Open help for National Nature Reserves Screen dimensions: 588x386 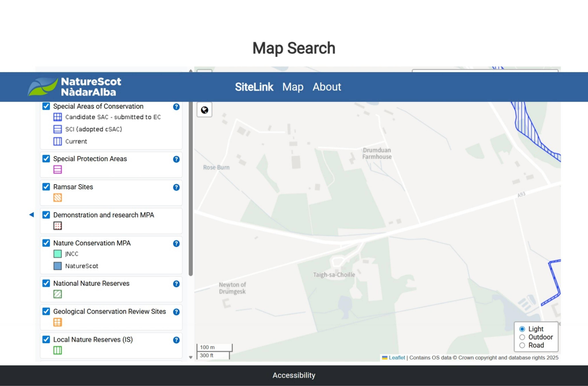[176, 284]
